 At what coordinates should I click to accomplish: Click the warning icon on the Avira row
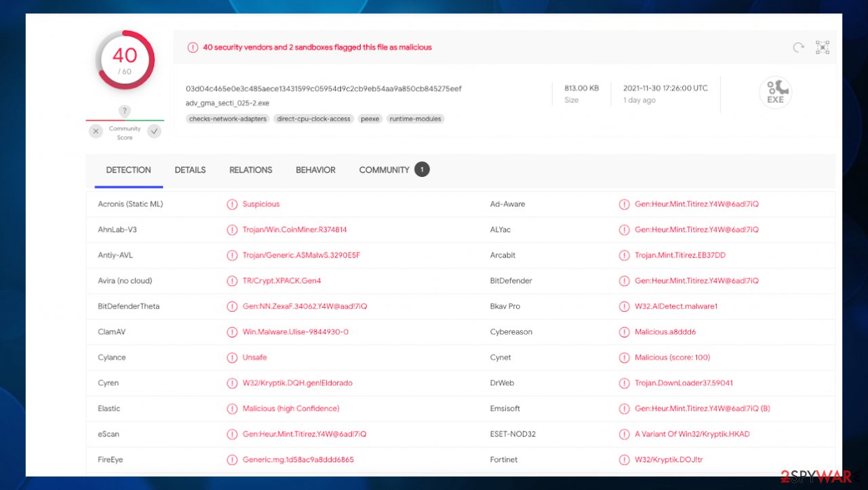(232, 281)
